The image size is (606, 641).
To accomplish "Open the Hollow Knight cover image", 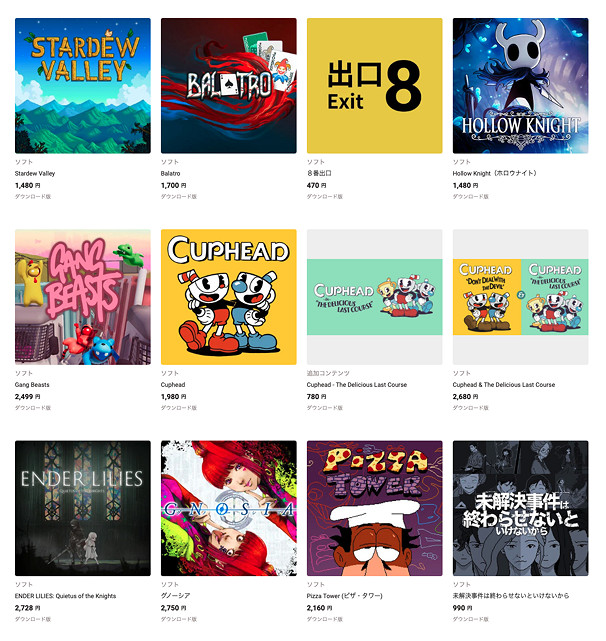I will tap(521, 86).
